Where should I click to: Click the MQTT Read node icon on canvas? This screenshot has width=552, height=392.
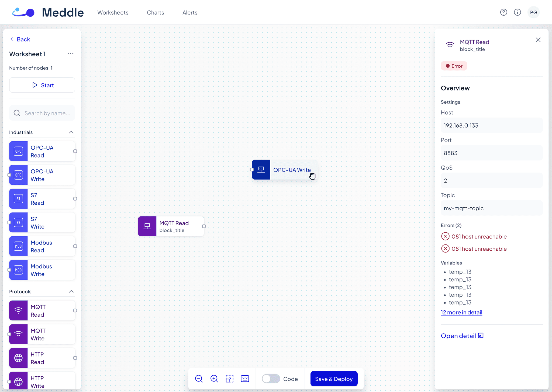tap(147, 226)
